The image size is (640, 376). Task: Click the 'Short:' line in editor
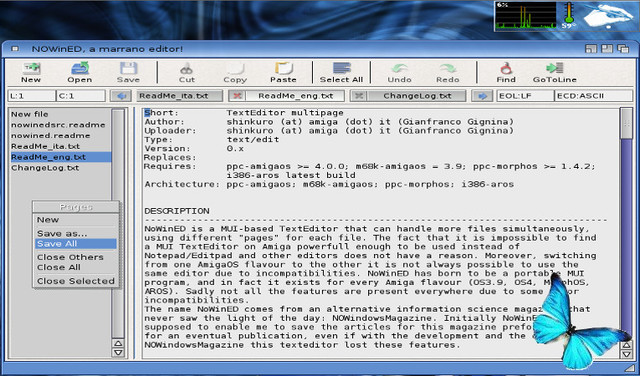(x=244, y=113)
